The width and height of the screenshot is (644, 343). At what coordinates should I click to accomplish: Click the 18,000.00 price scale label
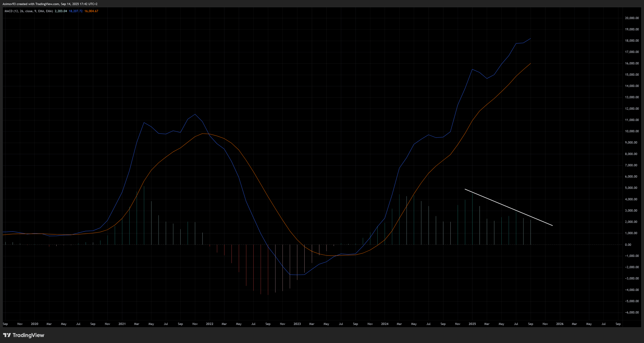(x=632, y=41)
